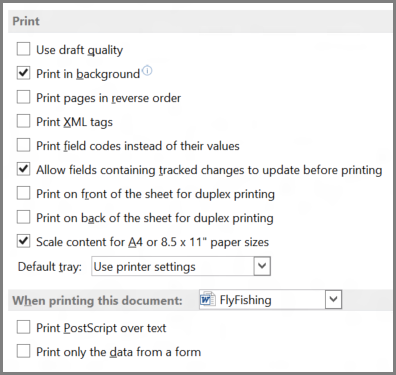
Task: Expand the FlyFishing document dropdown arrow
Action: coord(333,299)
